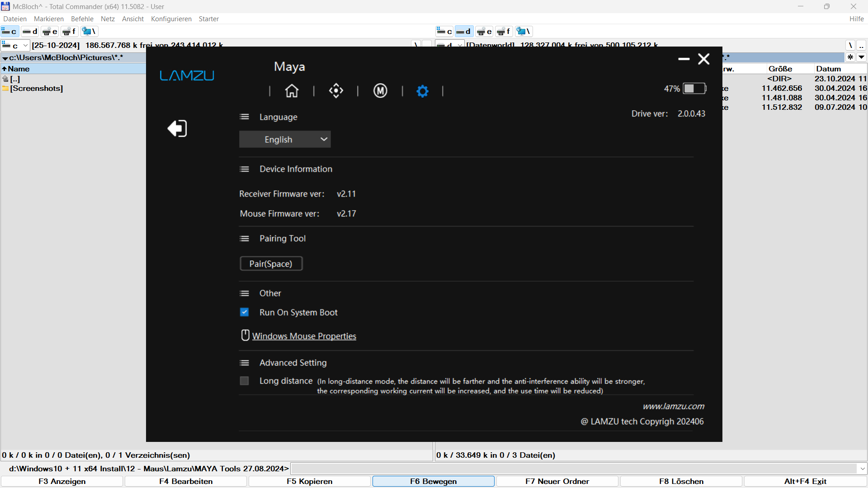Screen dimensions: 868x488
Task: Open the DPI crosshair settings icon
Action: click(x=336, y=91)
